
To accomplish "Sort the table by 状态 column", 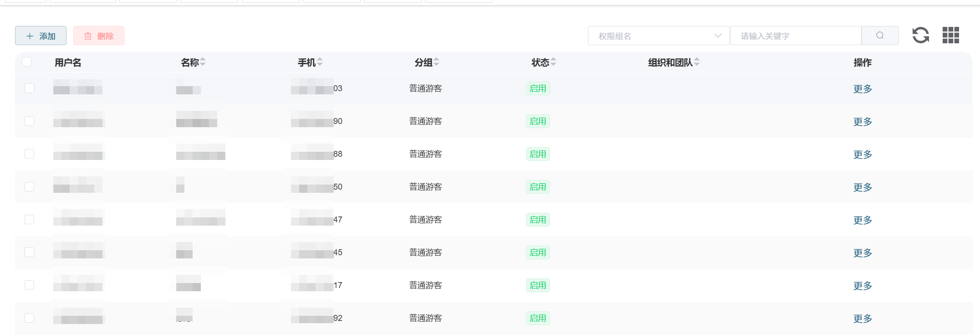I will click(553, 62).
